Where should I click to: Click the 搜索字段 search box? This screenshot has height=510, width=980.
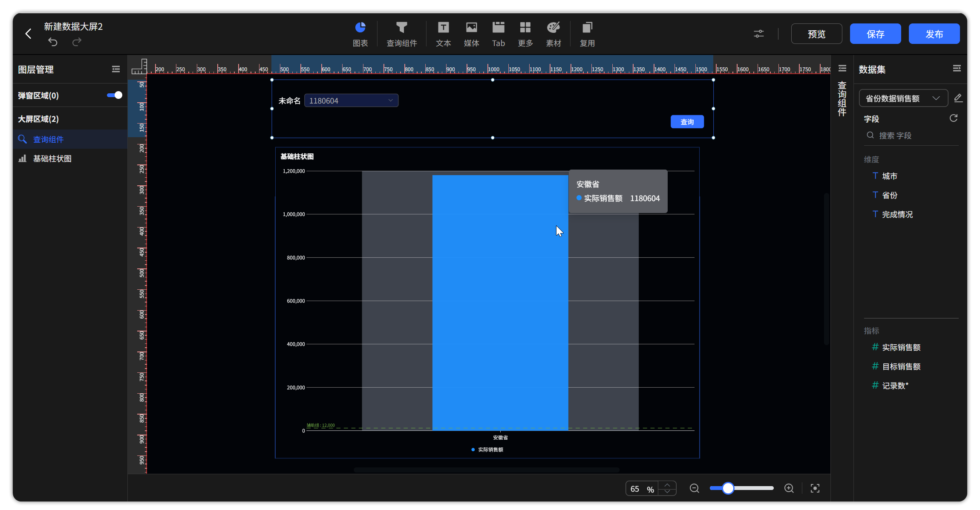pyautogui.click(x=911, y=135)
